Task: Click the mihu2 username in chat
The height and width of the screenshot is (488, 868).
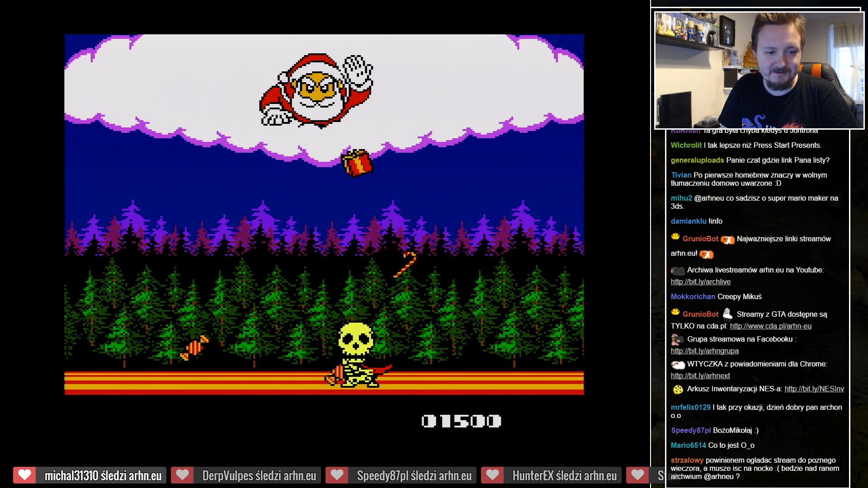Action: pos(681,198)
